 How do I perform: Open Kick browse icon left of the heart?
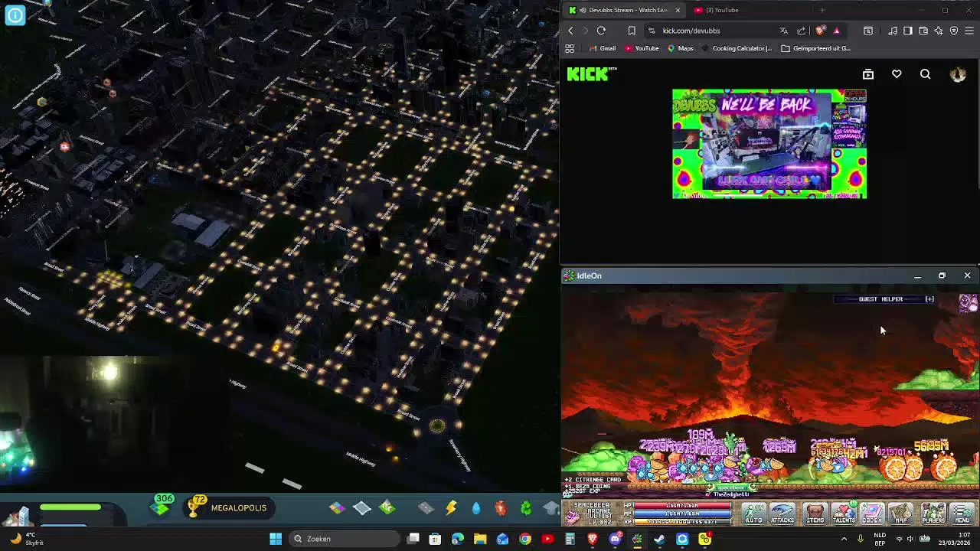pos(868,74)
